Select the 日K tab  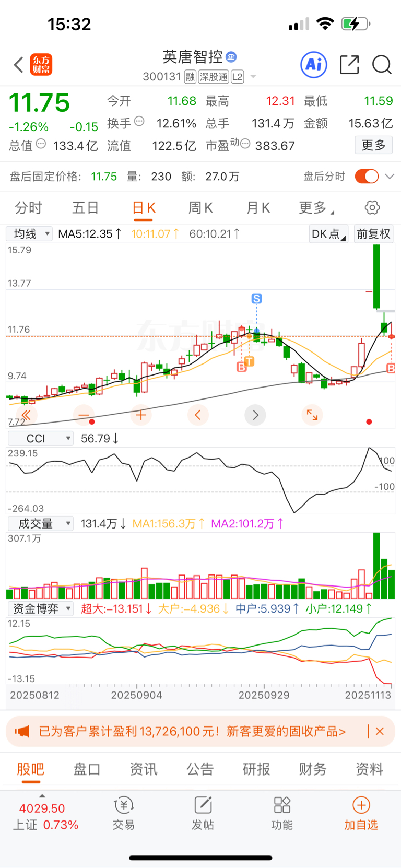(x=144, y=208)
